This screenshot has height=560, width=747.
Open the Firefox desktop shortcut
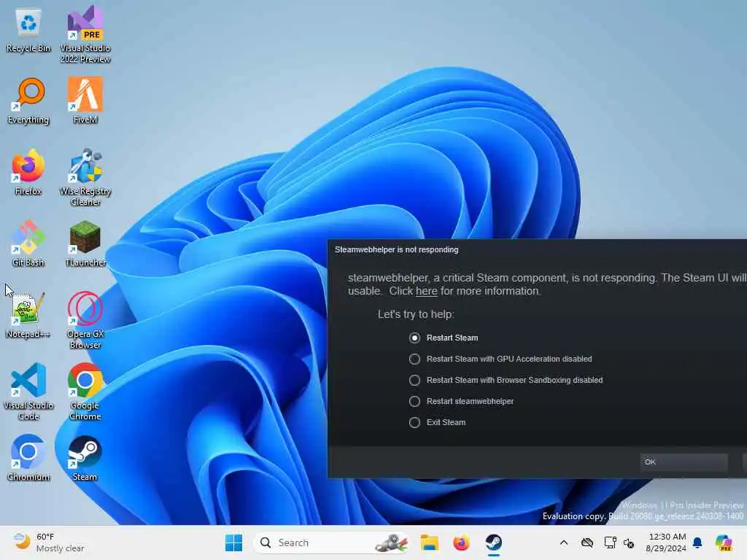[28, 172]
